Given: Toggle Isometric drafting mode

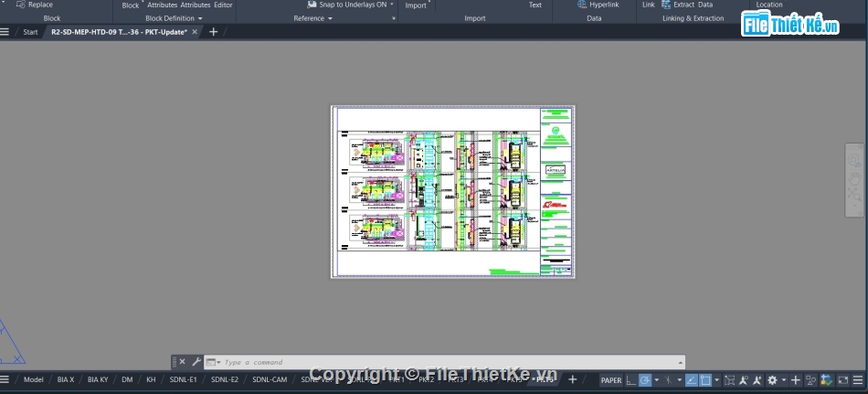Looking at the screenshot, I should [669, 380].
